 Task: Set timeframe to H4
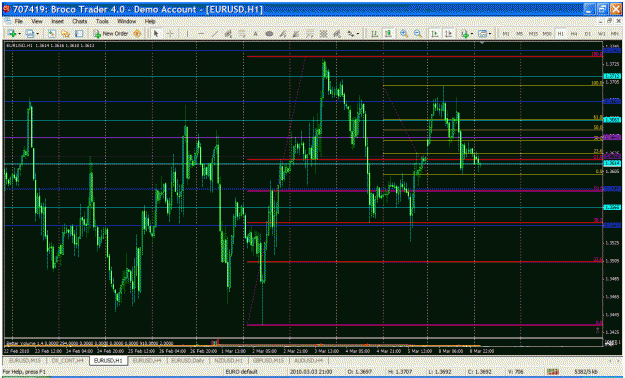coord(574,34)
